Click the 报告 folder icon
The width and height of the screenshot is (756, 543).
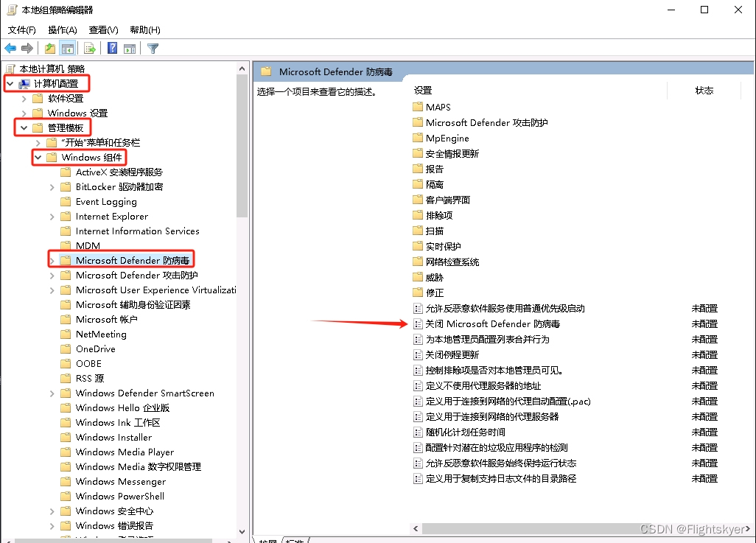[418, 169]
